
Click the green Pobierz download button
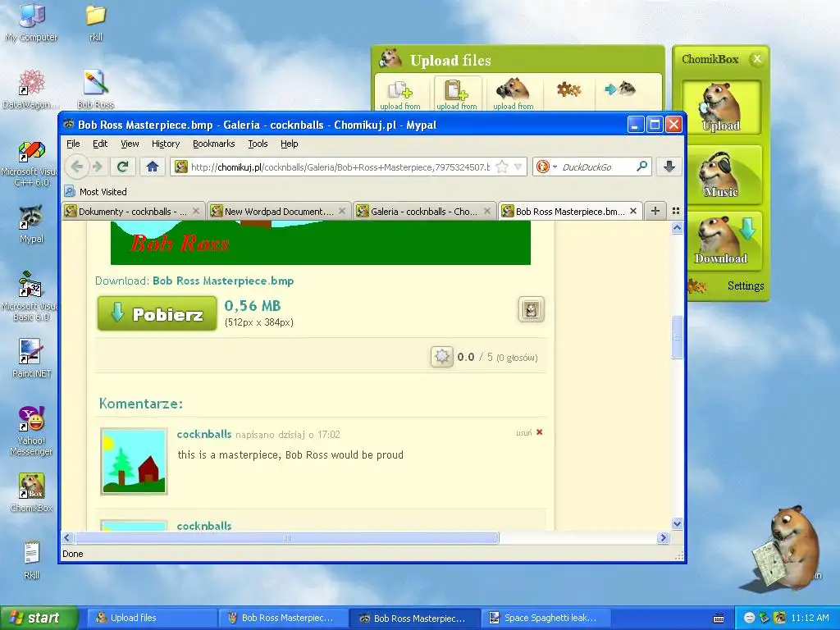(x=157, y=313)
